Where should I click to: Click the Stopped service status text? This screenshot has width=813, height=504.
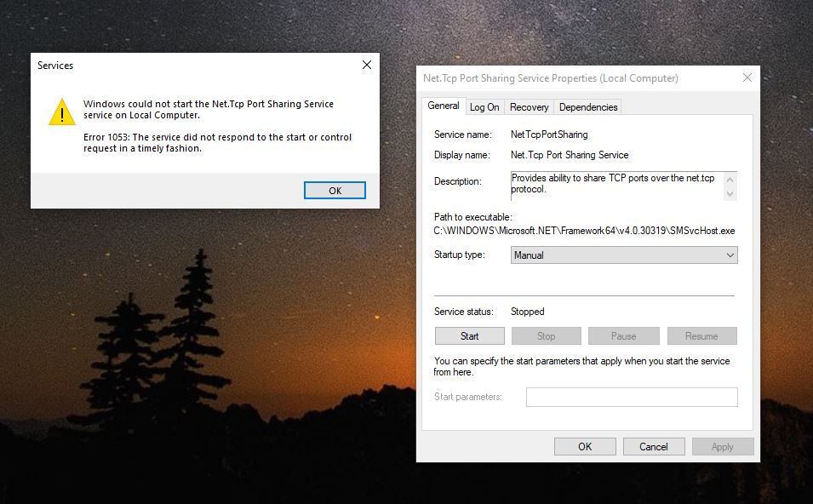527,311
